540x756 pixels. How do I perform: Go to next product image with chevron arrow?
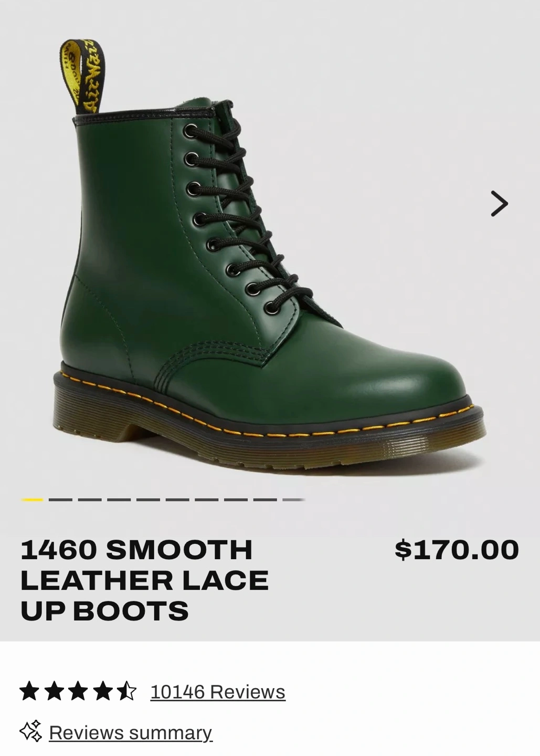pos(499,203)
